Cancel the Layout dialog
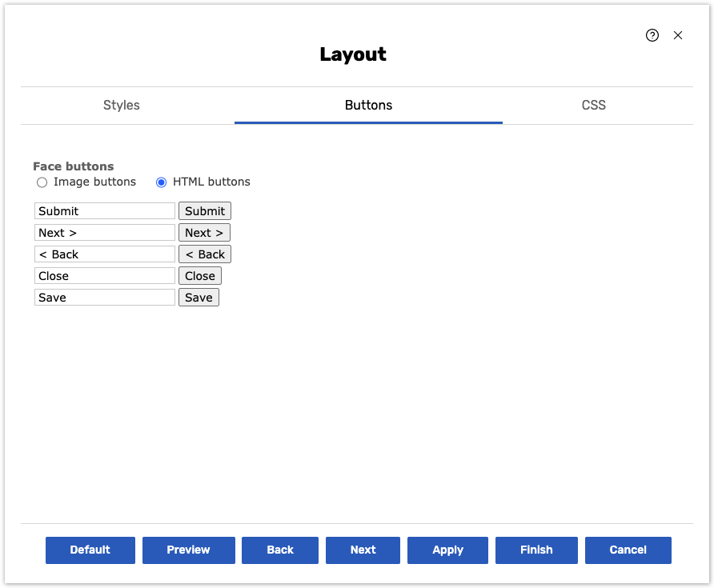Image resolution: width=714 pixels, height=588 pixels. pos(628,550)
